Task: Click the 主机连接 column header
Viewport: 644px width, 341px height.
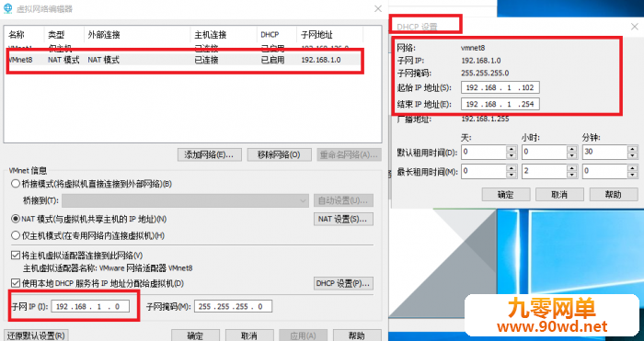Action: tap(224, 35)
